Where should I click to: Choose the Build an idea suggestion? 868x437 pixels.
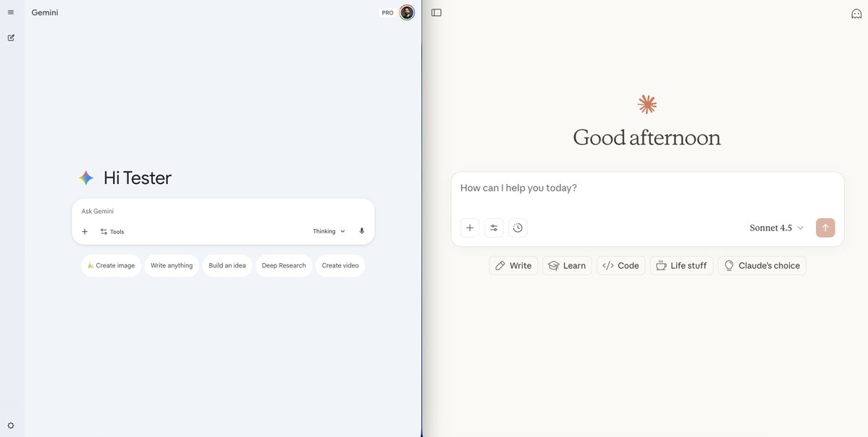coord(227,265)
